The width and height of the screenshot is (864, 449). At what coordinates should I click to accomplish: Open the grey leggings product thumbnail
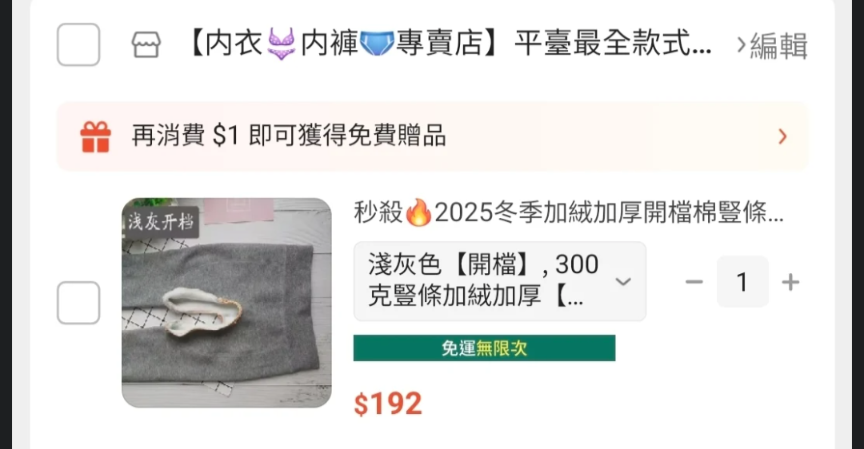point(226,303)
